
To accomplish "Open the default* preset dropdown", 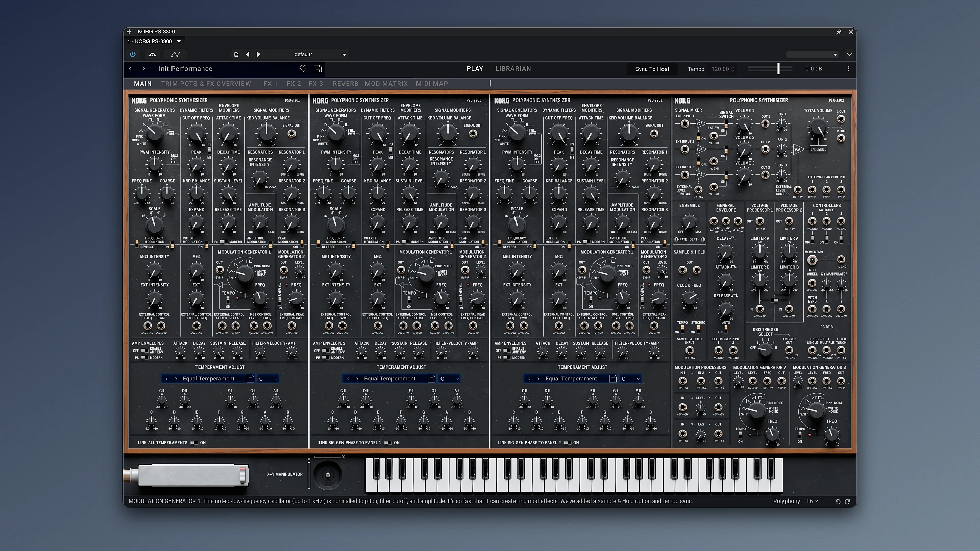I will tap(320, 54).
